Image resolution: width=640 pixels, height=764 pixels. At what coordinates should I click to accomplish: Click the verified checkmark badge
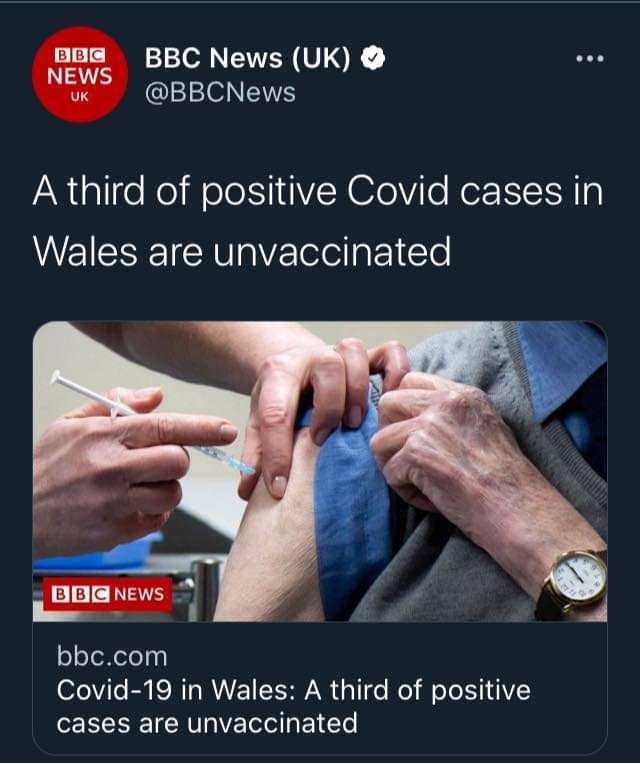[x=373, y=58]
